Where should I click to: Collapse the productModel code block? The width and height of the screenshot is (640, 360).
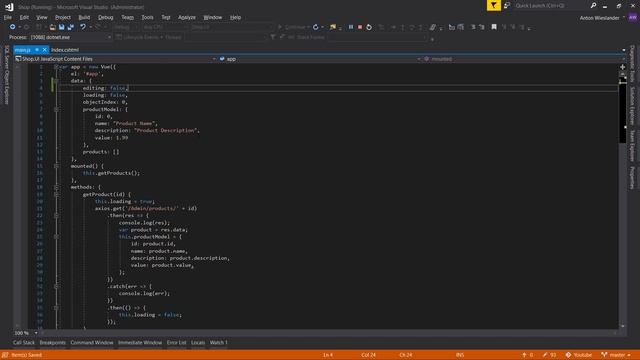click(56, 109)
